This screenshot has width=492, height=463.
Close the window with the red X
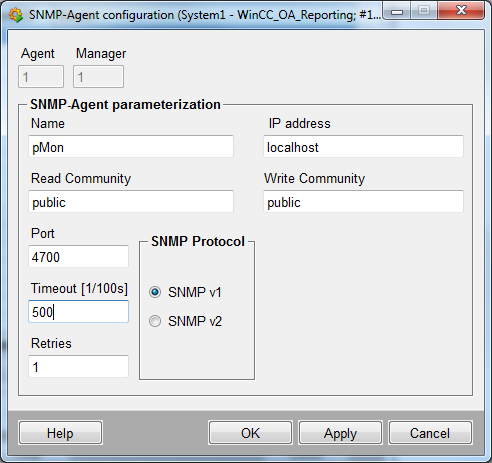[461, 11]
